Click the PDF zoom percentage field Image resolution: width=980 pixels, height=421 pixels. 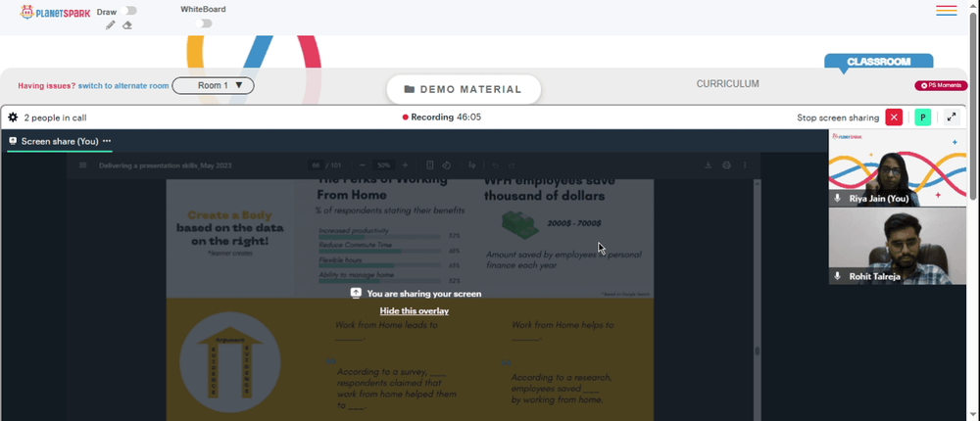383,164
